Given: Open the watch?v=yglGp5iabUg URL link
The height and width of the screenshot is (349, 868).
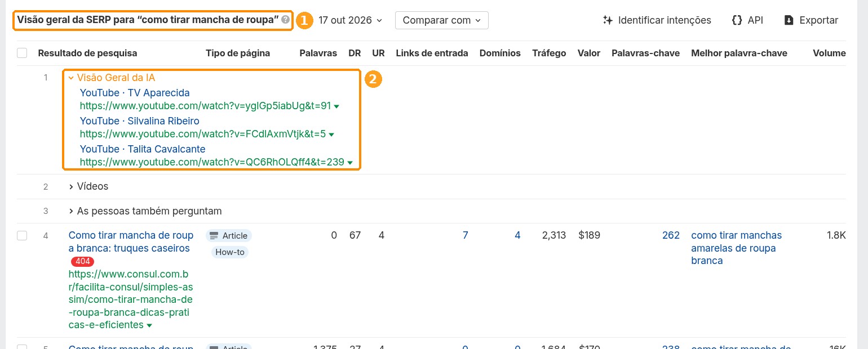Looking at the screenshot, I should point(205,106).
